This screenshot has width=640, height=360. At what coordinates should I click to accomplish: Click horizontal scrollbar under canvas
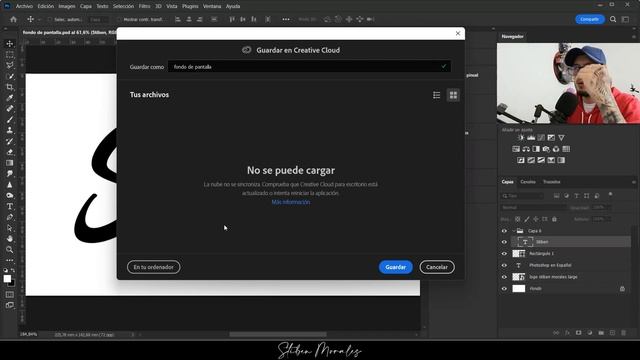coord(278,334)
